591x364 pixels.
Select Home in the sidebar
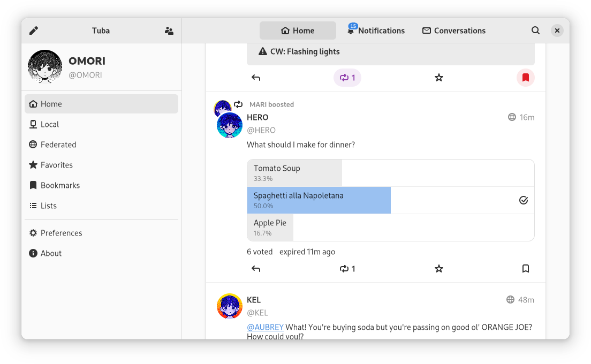(x=101, y=104)
